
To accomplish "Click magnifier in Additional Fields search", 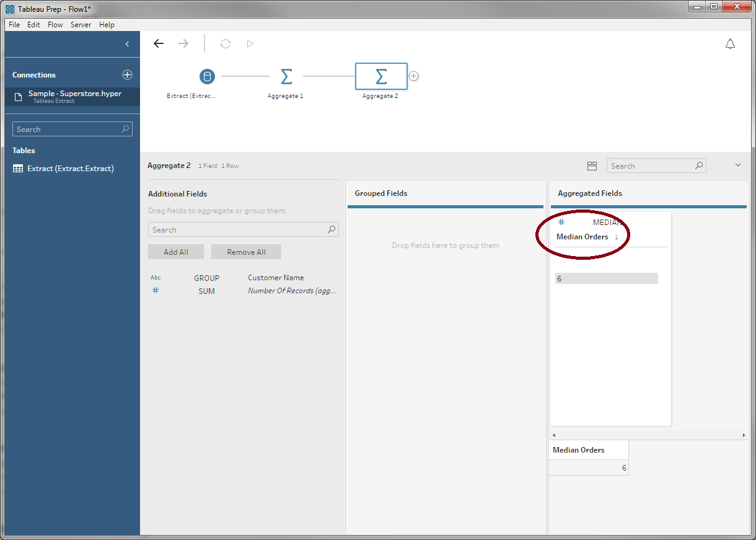I will pyautogui.click(x=332, y=229).
